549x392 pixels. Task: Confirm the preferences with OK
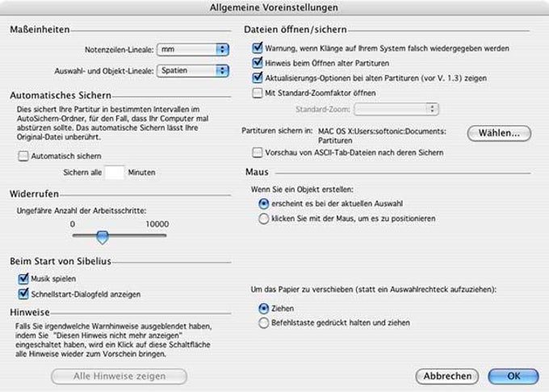513,376
